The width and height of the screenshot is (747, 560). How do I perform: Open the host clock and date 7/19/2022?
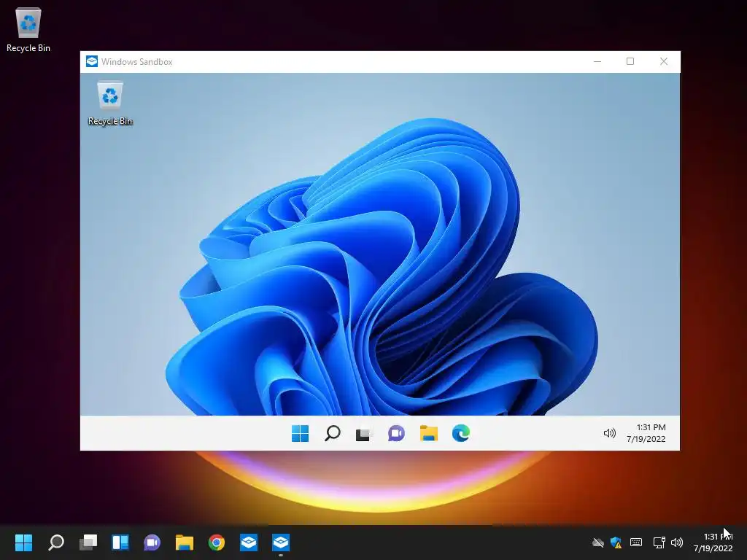pyautogui.click(x=713, y=542)
